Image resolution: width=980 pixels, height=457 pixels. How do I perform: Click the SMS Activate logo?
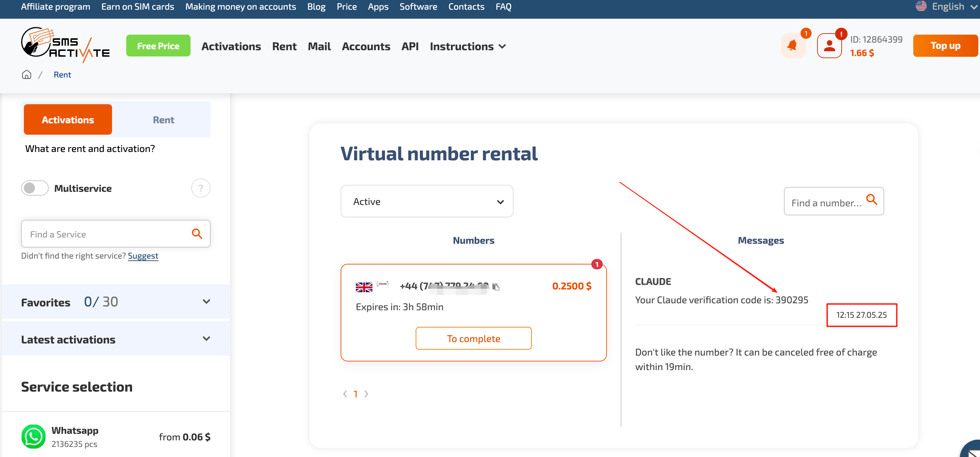[x=65, y=45]
